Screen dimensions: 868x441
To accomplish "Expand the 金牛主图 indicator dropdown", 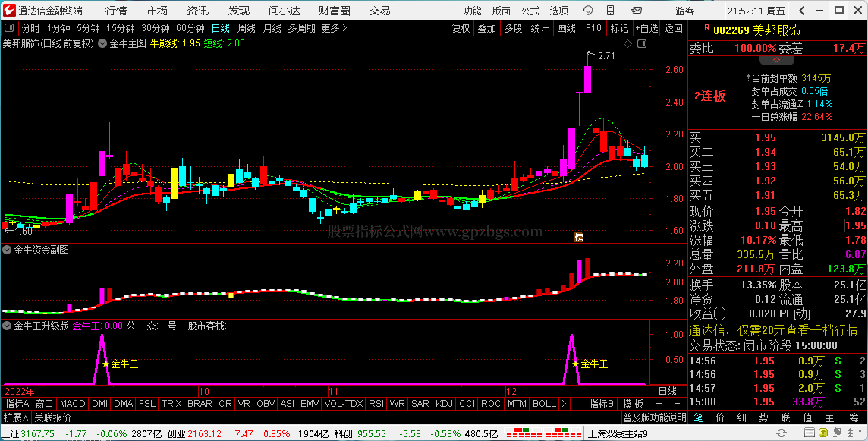I will point(102,44).
